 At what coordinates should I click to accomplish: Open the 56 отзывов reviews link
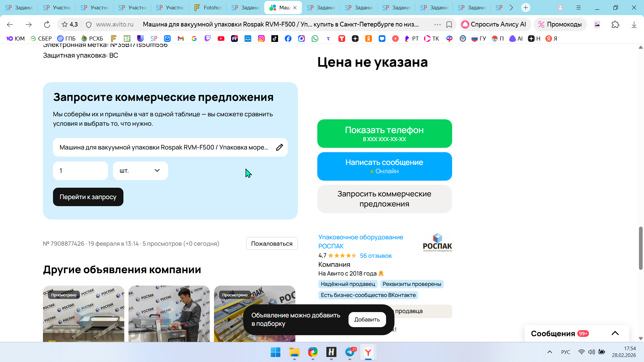[x=375, y=256]
